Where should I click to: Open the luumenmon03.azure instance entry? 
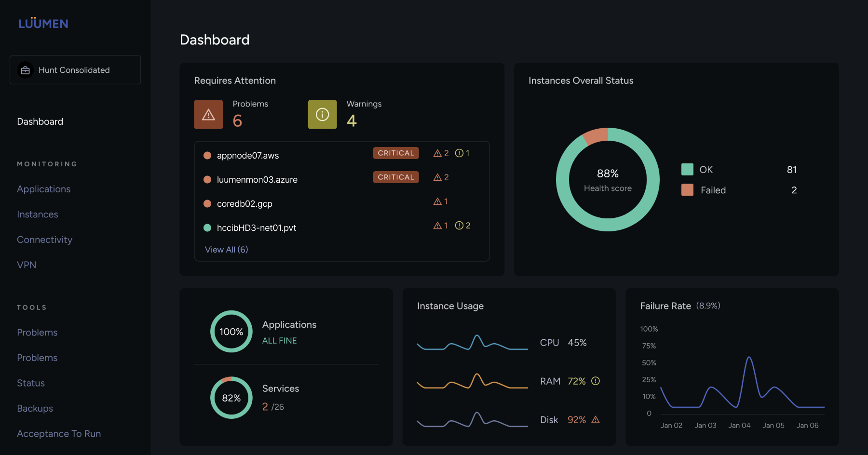tap(257, 180)
